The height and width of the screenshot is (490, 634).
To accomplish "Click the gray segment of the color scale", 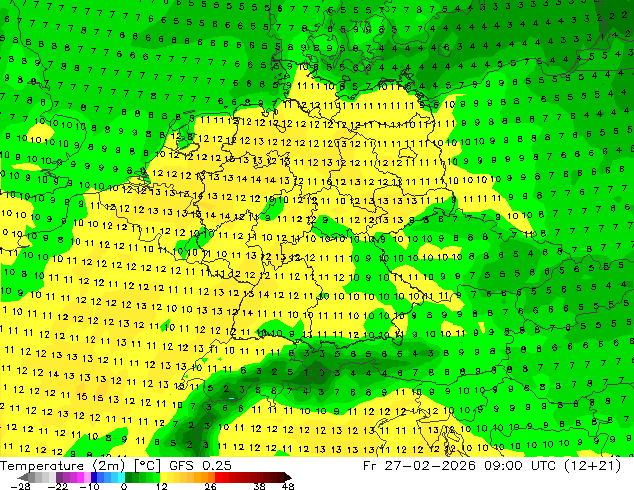I will click(x=42, y=477).
